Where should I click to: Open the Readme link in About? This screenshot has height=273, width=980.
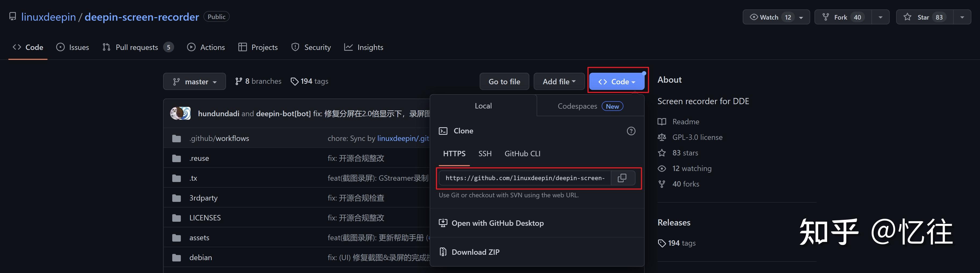(x=685, y=122)
